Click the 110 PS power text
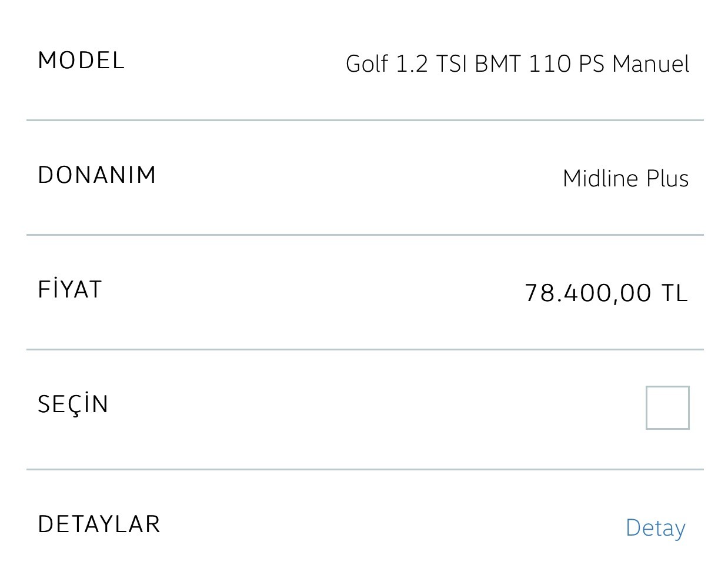This screenshot has width=728, height=585. (x=566, y=63)
